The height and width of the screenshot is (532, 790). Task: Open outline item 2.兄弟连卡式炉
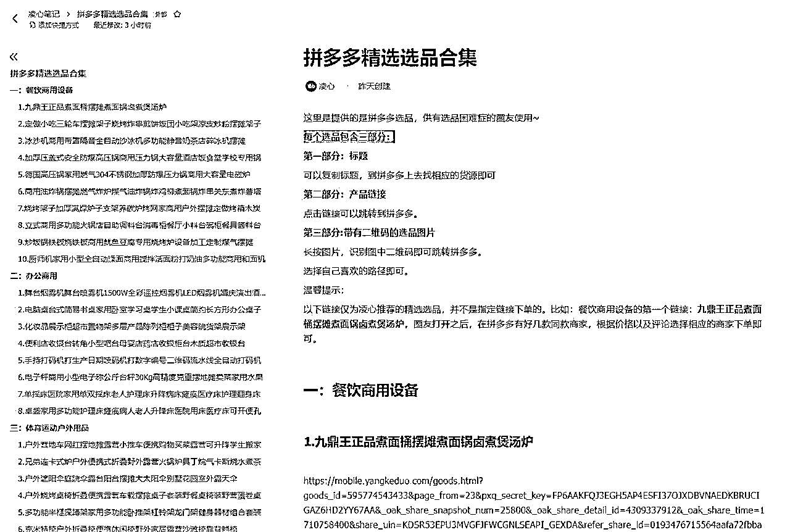(x=139, y=462)
